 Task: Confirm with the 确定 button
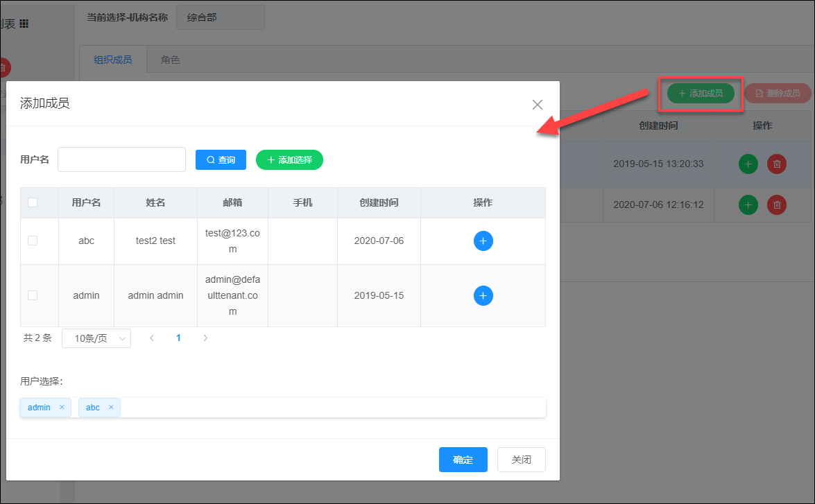point(463,460)
